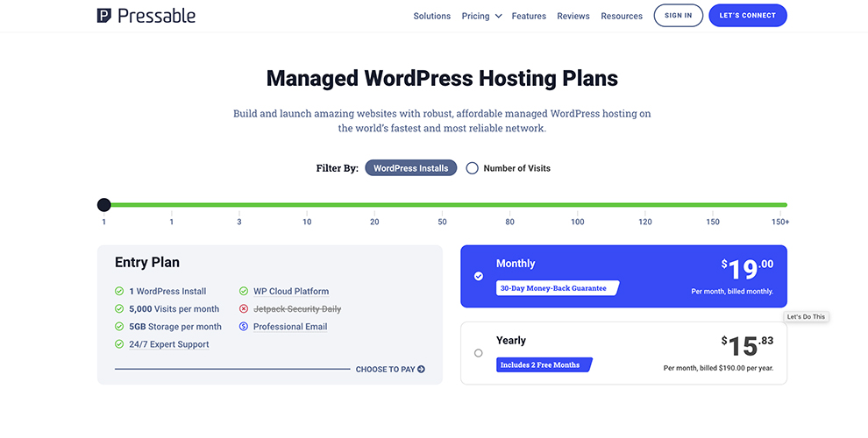Expand the Pricing dropdown chevron
Viewport: 868px width, 438px height.
point(498,16)
